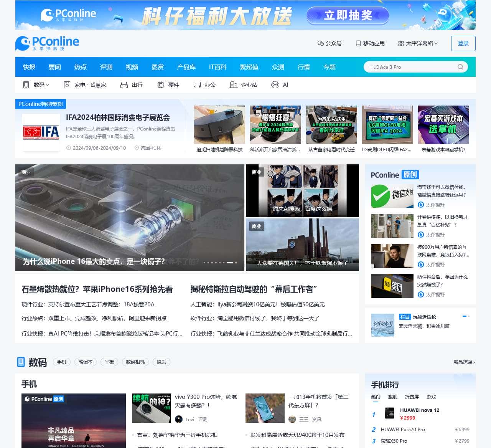
Task: Open the LG高刷OLED闪耀IFA thumbnail
Action: pyautogui.click(x=387, y=125)
